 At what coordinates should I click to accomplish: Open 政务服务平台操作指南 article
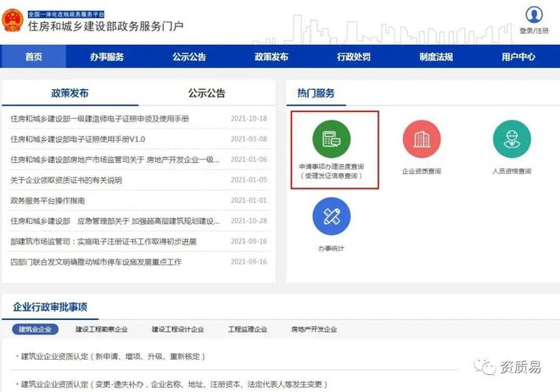click(x=48, y=200)
